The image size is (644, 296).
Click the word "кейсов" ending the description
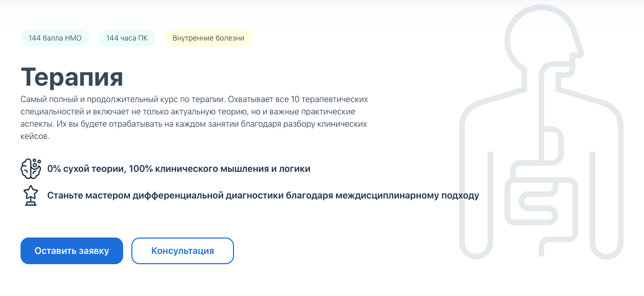pos(35,136)
